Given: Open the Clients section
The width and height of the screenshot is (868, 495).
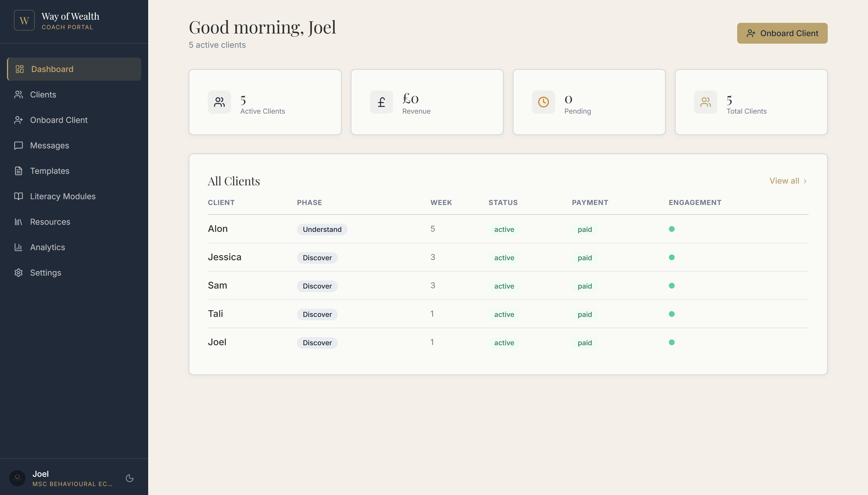Looking at the screenshot, I should point(43,95).
